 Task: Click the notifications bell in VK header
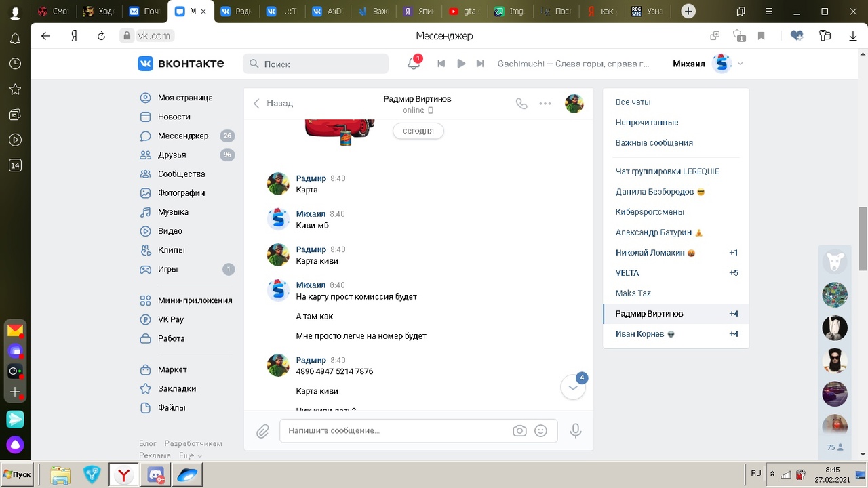(x=413, y=64)
